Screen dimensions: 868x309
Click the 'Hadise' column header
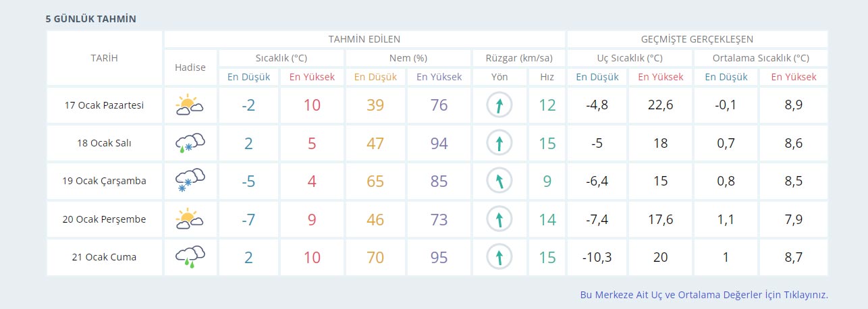pyautogui.click(x=190, y=67)
